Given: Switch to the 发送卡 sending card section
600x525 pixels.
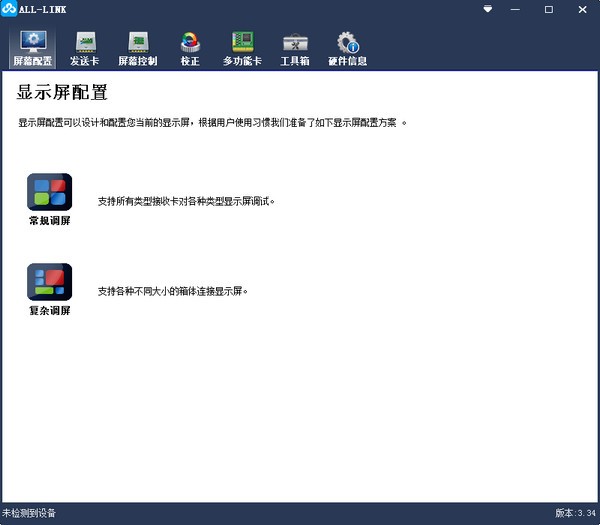Looking at the screenshot, I should click(x=85, y=47).
